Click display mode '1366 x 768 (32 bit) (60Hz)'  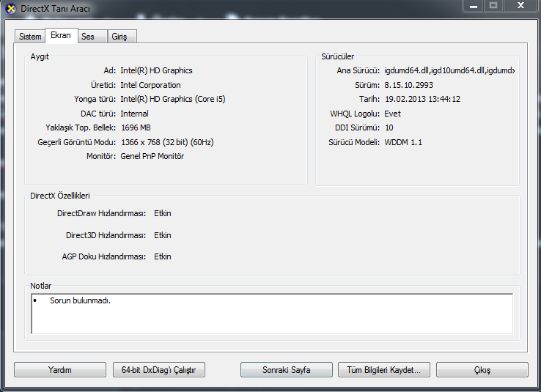167,142
